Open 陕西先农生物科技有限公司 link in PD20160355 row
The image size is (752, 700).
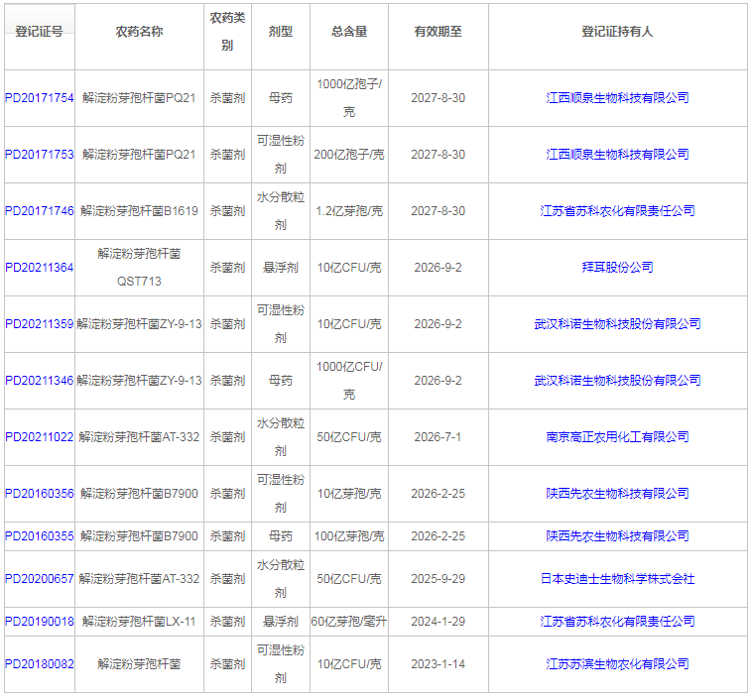coord(617,536)
